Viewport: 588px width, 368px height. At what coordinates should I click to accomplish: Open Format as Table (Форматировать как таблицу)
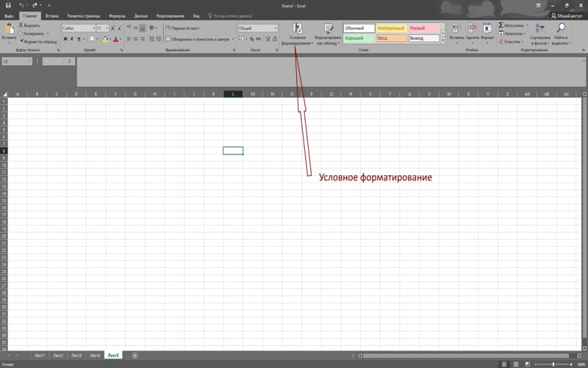point(328,34)
